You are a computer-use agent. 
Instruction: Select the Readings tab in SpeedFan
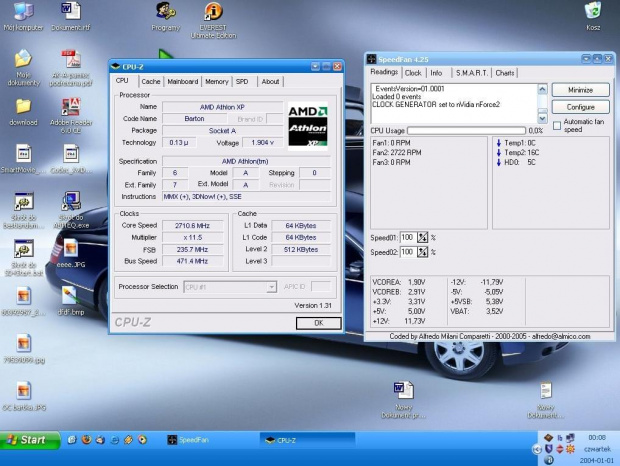[384, 72]
